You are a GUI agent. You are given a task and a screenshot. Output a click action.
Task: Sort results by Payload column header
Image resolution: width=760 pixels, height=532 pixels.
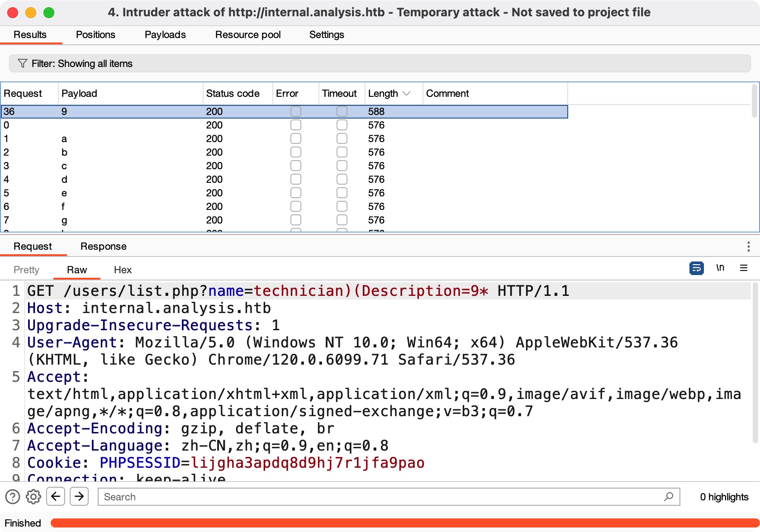(131, 93)
